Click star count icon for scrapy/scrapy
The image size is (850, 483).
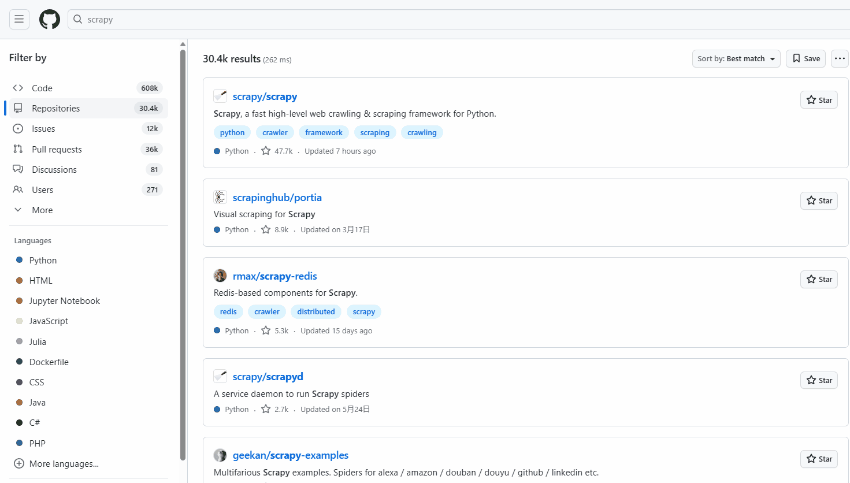(266, 151)
